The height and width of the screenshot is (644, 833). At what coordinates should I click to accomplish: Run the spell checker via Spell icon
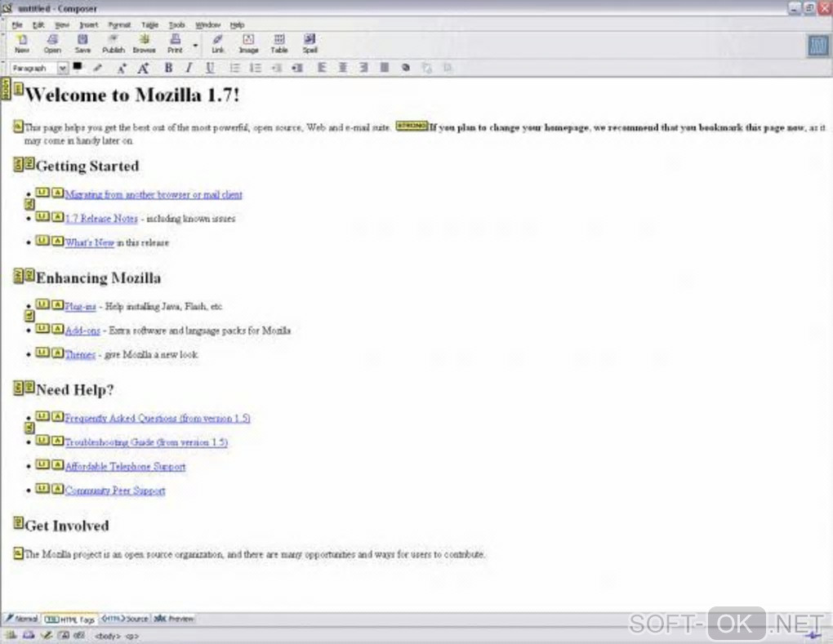point(310,43)
